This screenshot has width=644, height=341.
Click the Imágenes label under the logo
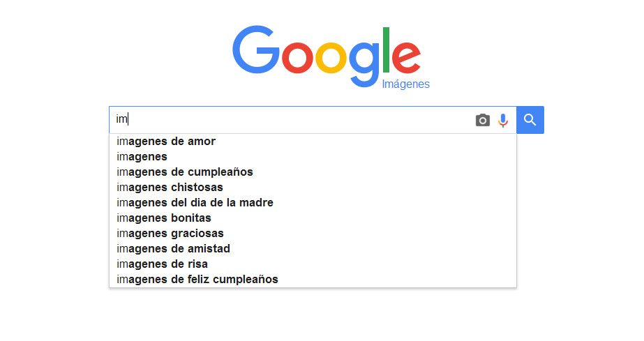click(x=405, y=84)
